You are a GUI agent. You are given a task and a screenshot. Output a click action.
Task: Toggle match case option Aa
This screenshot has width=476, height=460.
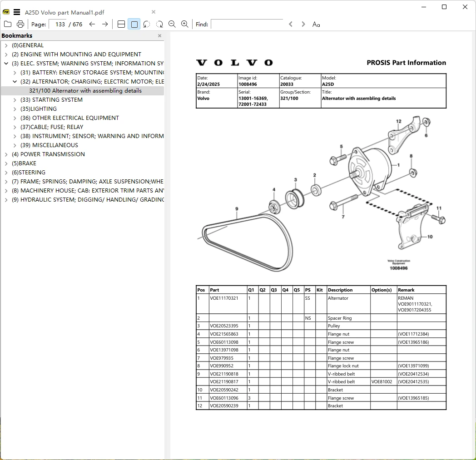point(316,24)
